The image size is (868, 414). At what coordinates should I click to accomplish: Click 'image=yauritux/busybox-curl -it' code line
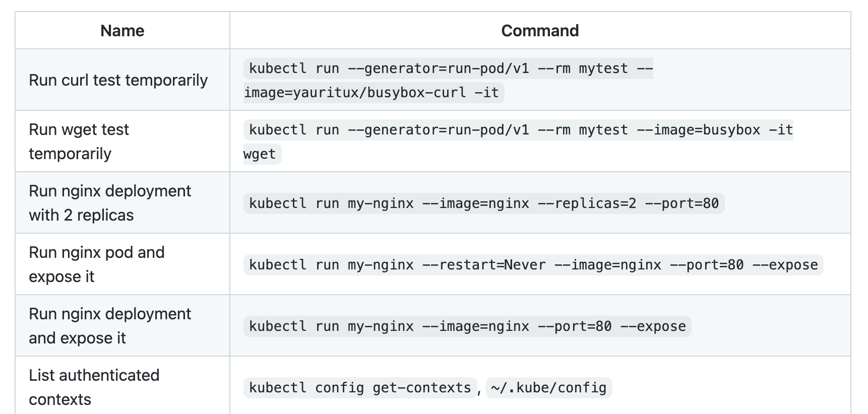[373, 93]
